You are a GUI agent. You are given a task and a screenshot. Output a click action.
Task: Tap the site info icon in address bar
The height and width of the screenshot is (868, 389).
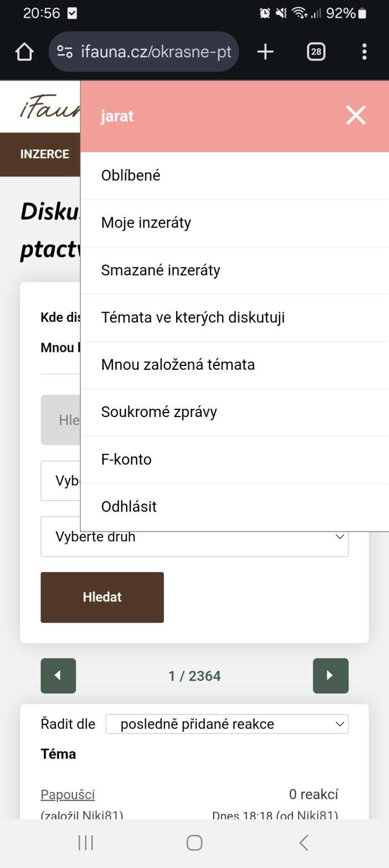pos(65,52)
